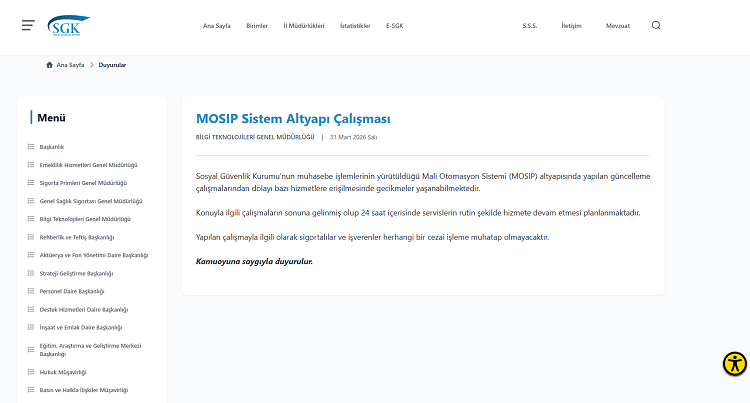Open the accessibility widget icon

click(x=735, y=363)
